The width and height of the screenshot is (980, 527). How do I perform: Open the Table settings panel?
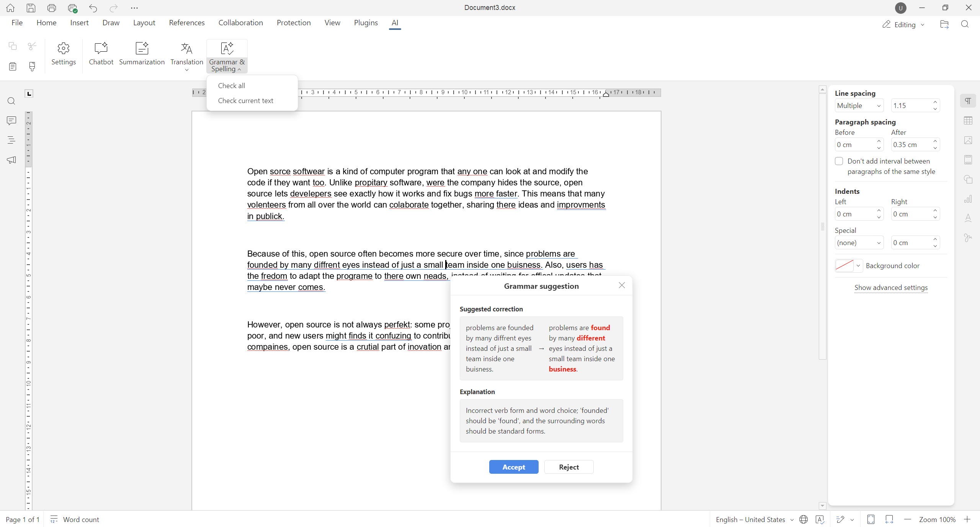point(969,121)
